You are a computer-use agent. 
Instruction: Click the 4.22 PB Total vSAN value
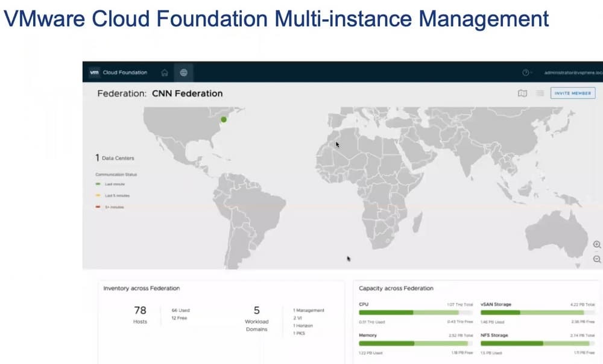point(582,304)
